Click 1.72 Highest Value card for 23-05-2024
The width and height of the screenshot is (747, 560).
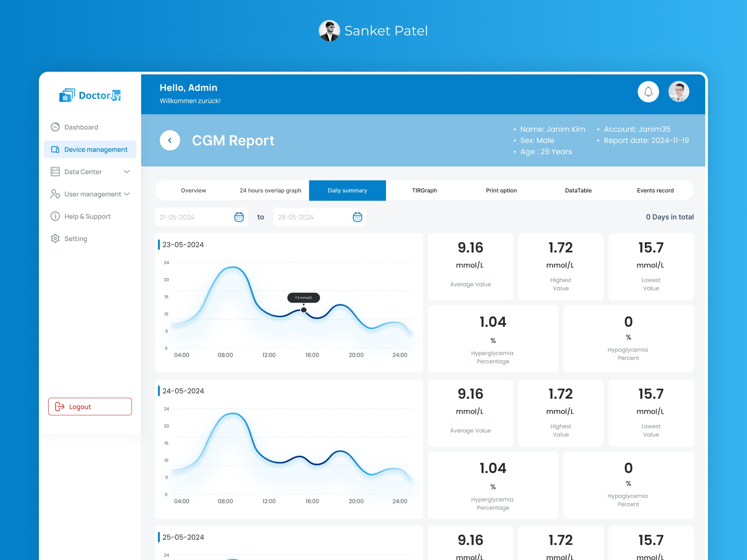tap(561, 267)
